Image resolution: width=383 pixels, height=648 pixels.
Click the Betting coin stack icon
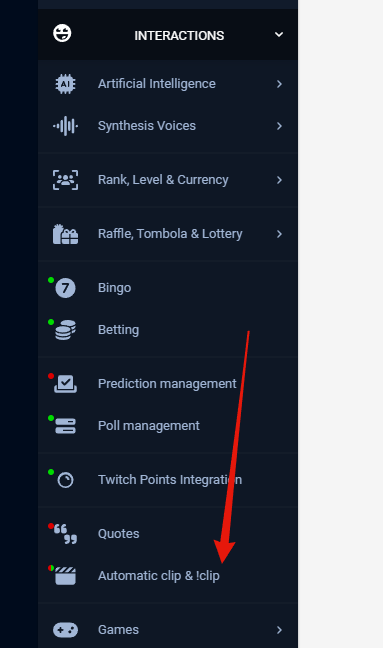65,330
